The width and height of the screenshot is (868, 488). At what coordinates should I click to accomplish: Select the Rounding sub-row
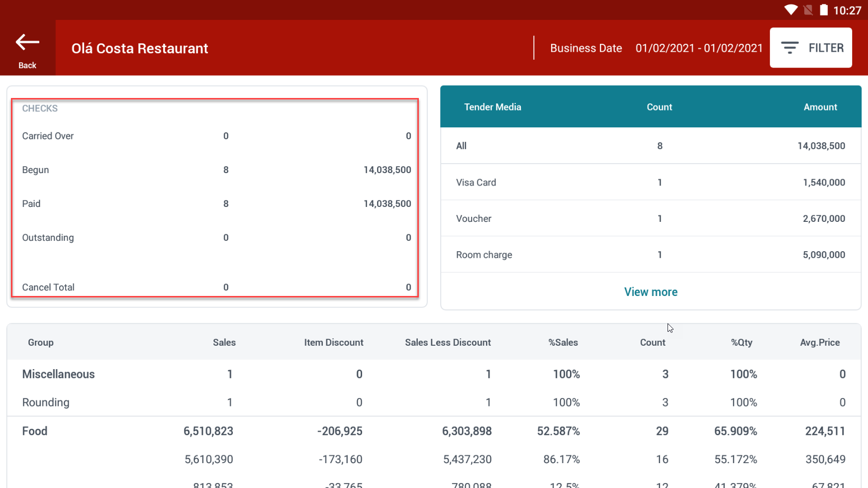[46, 402]
